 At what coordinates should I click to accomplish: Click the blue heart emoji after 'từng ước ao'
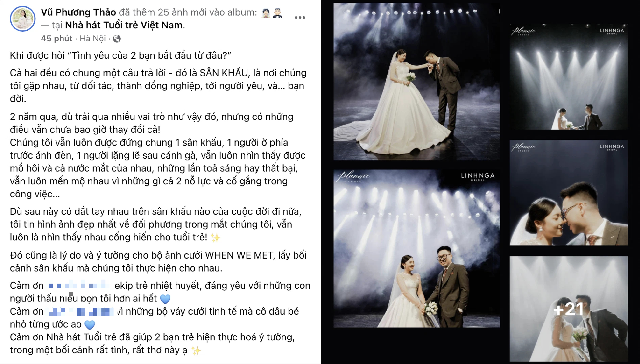90,325
